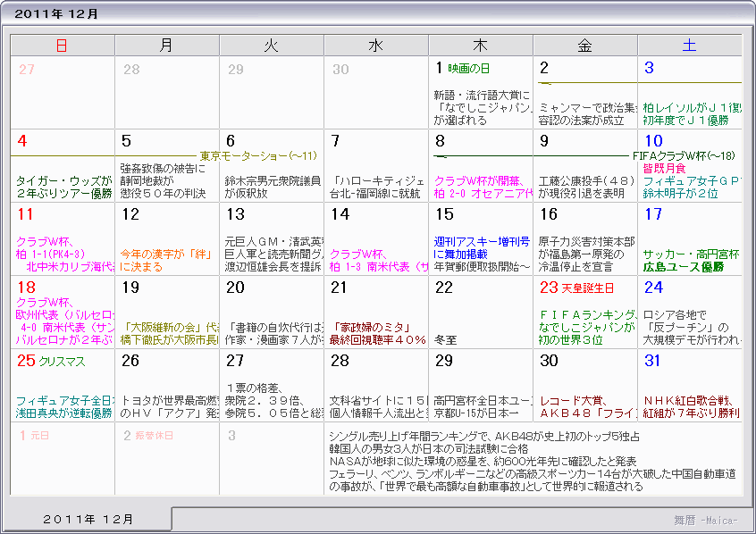Click the 土 Saturday column header
The height and width of the screenshot is (534, 756).
tap(690, 46)
